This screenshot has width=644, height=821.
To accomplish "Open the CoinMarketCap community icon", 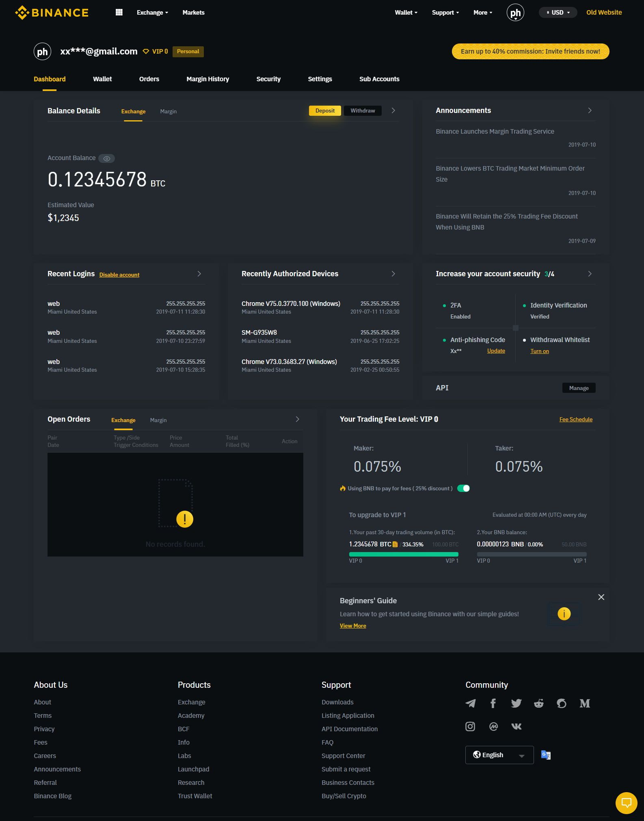I will coord(493,726).
